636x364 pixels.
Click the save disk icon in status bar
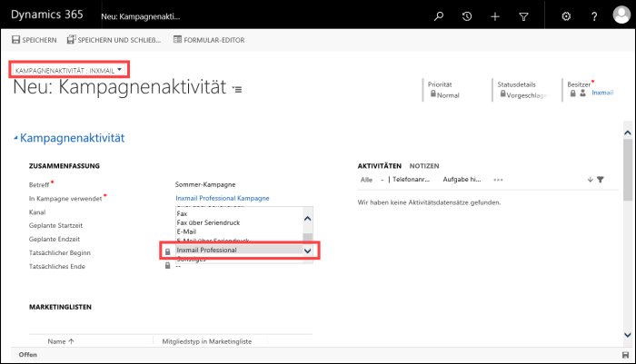(x=625, y=355)
